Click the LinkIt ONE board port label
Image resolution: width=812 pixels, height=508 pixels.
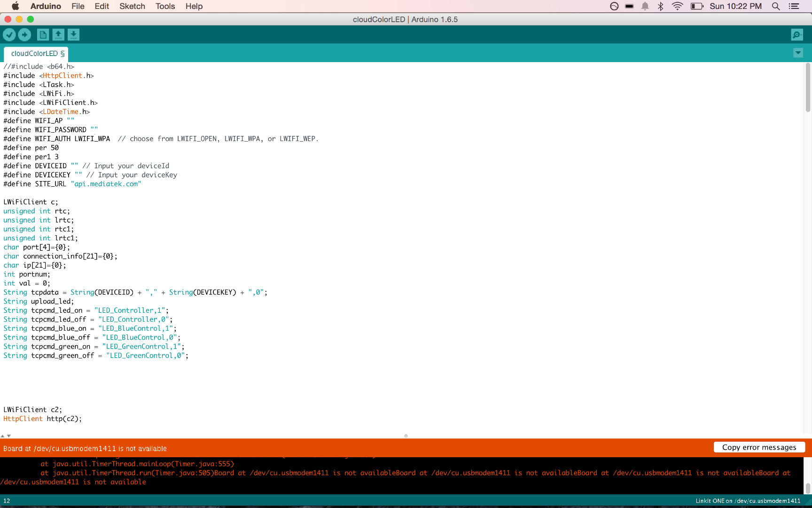[x=748, y=500]
